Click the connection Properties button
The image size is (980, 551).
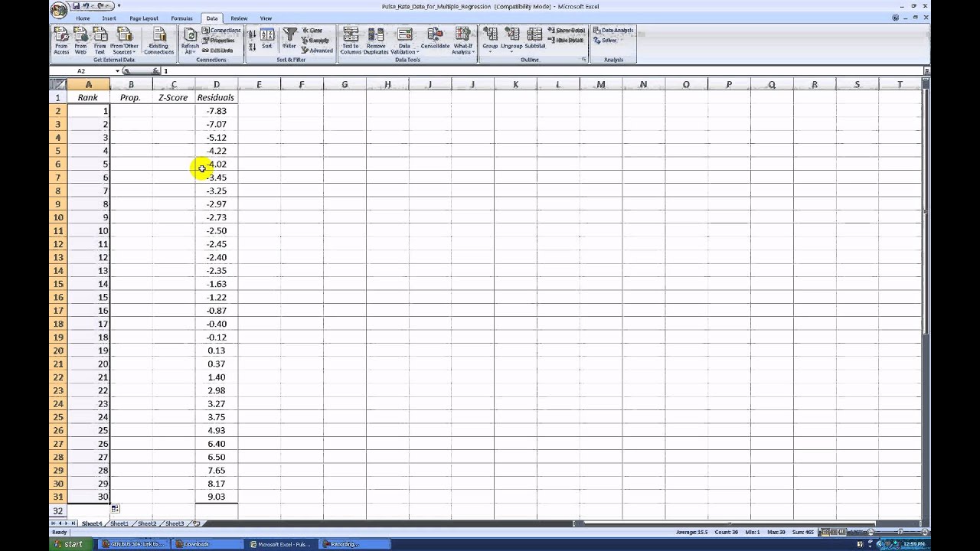(x=218, y=41)
